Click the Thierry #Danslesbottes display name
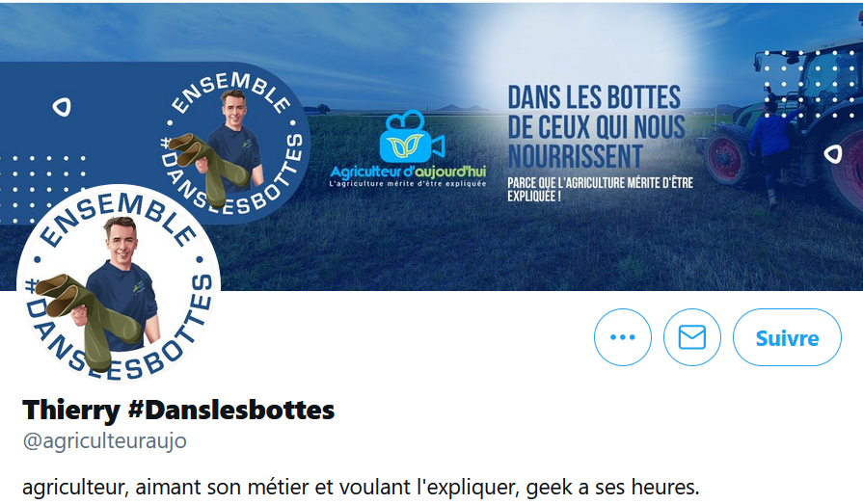863x504 pixels. coord(178,410)
